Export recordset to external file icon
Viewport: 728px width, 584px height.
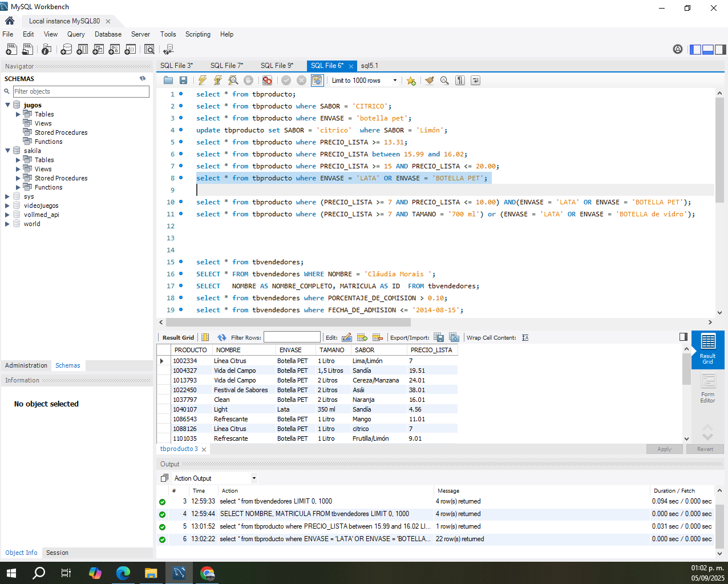coord(439,337)
